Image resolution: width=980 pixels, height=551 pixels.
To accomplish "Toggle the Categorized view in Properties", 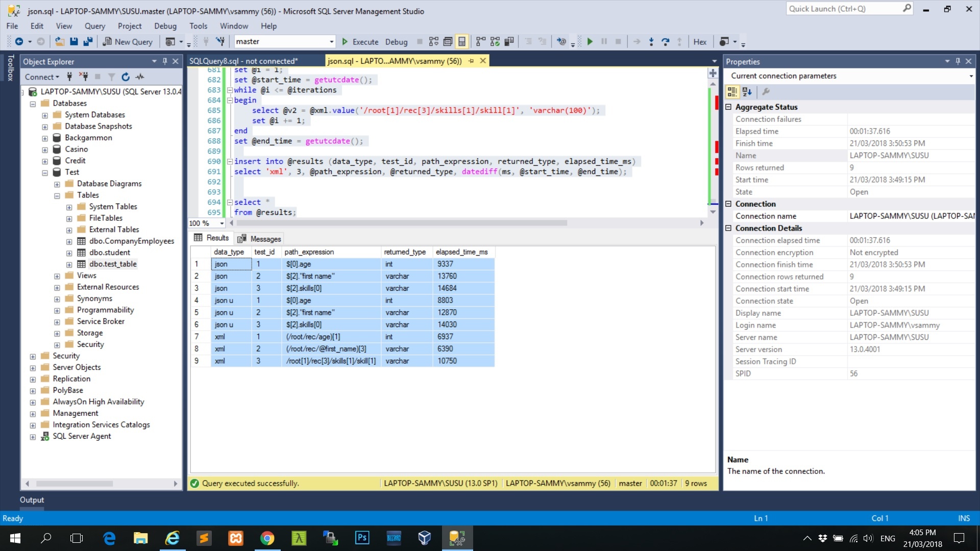I will pyautogui.click(x=732, y=92).
